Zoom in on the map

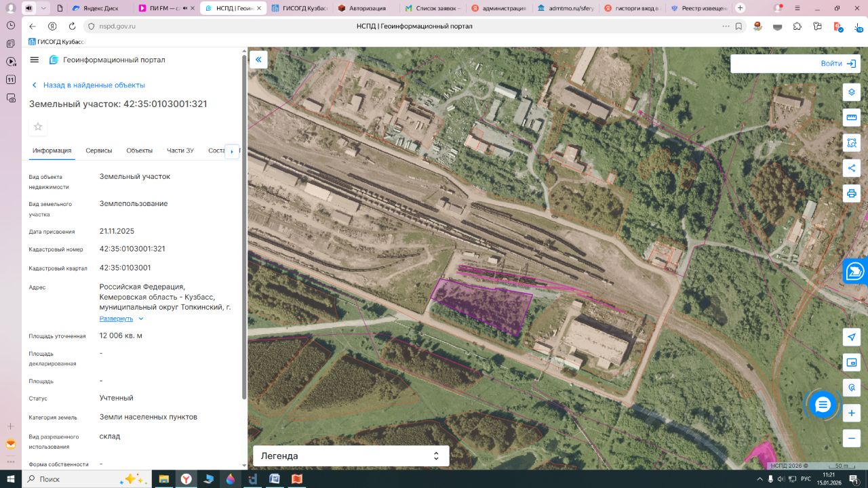coord(852,413)
